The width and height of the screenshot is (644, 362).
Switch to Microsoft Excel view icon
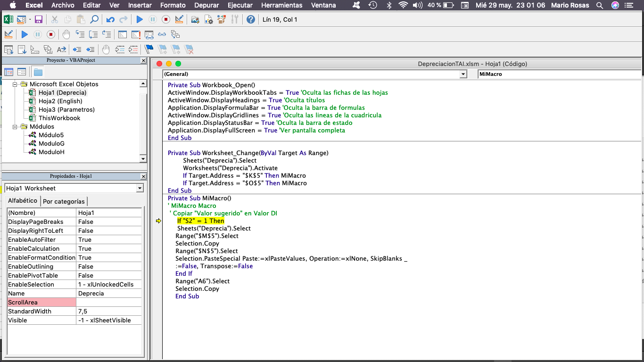pos(8,19)
